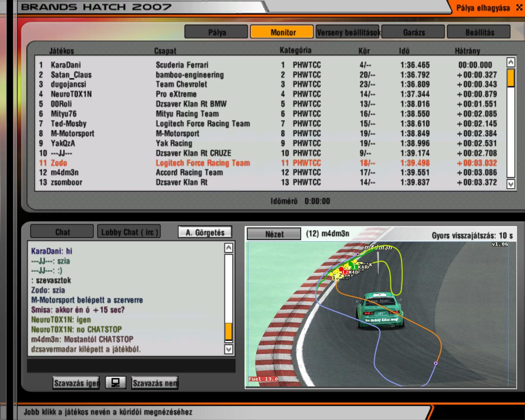Open the Verseny beállítások tab

tap(348, 32)
